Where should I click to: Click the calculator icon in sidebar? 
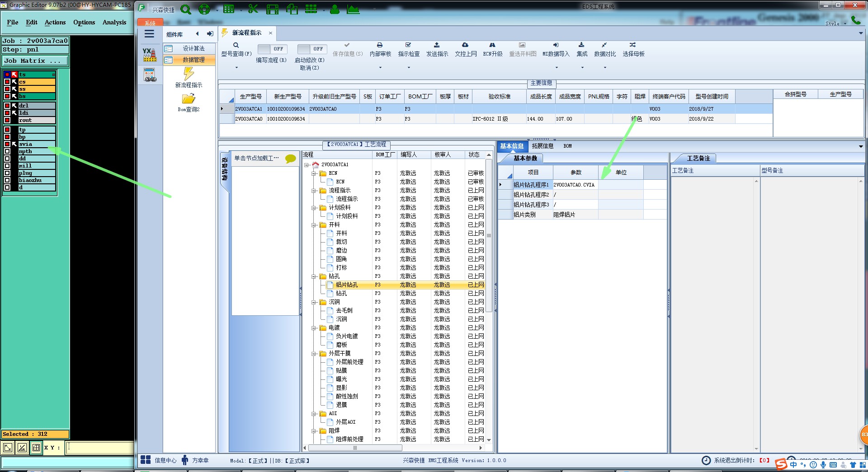pyautogui.click(x=150, y=75)
